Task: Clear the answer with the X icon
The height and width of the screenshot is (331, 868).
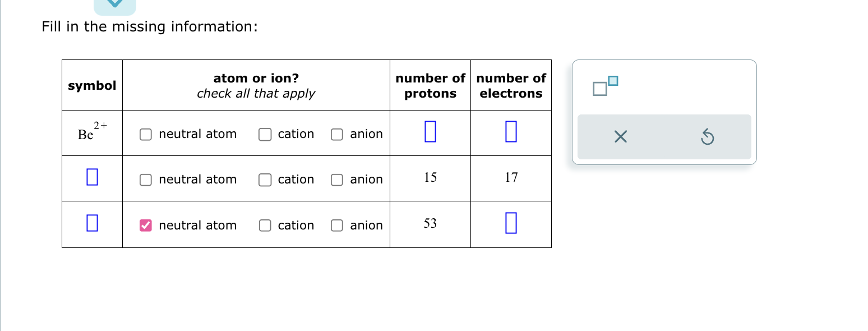Action: 620,137
